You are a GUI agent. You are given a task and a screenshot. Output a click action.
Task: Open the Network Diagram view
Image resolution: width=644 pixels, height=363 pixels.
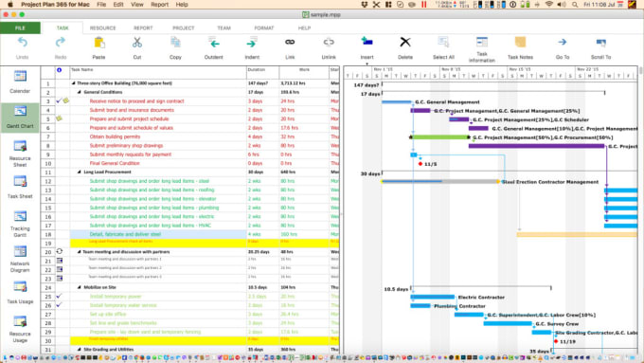[20, 259]
